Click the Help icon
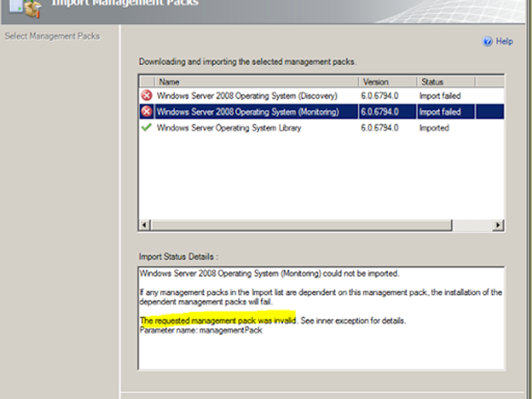This screenshot has width=532, height=399. tap(487, 42)
